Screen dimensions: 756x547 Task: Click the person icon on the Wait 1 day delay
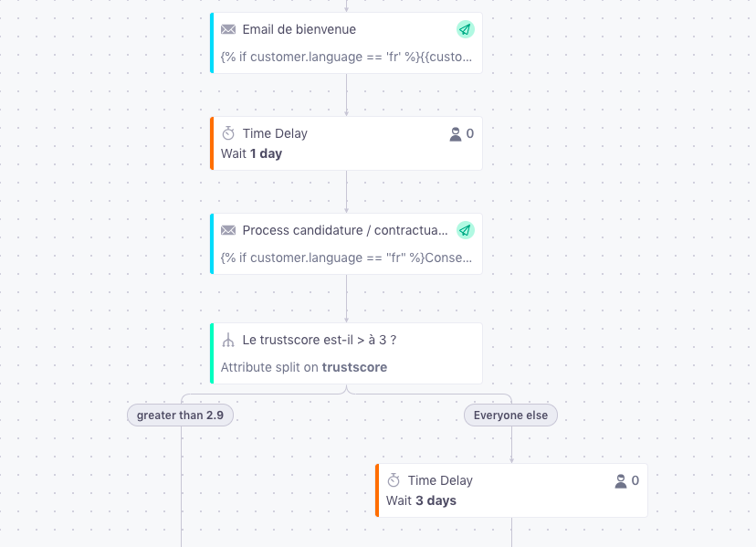[x=455, y=133]
